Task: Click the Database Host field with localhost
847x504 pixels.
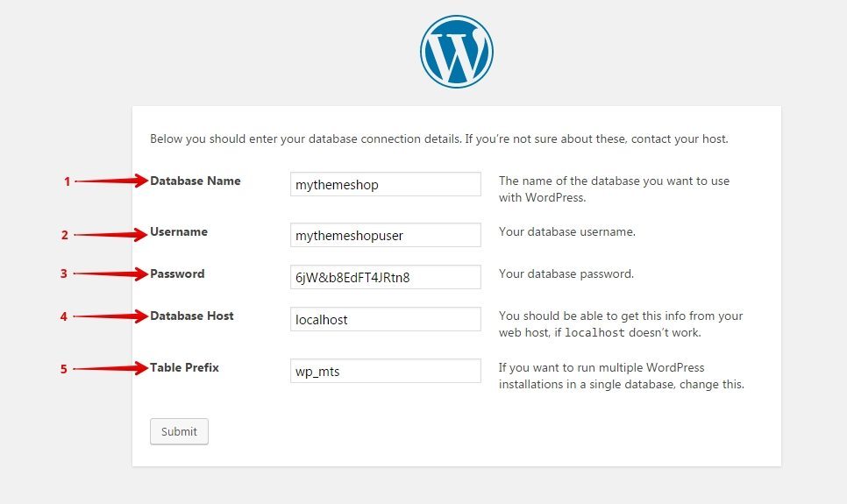Action: (385, 319)
